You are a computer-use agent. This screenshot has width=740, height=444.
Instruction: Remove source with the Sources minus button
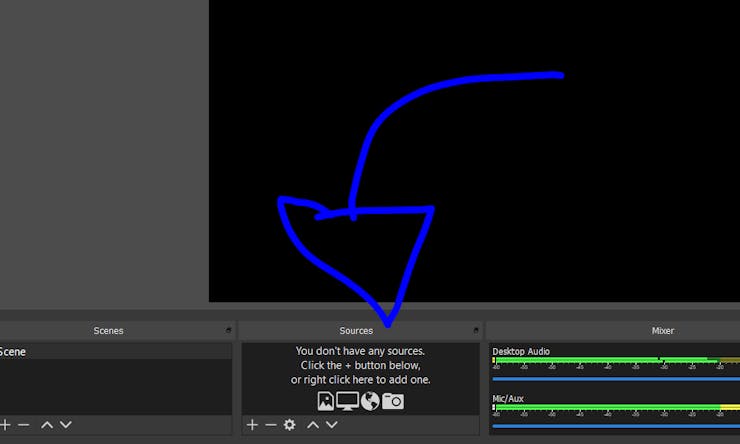[x=270, y=425]
